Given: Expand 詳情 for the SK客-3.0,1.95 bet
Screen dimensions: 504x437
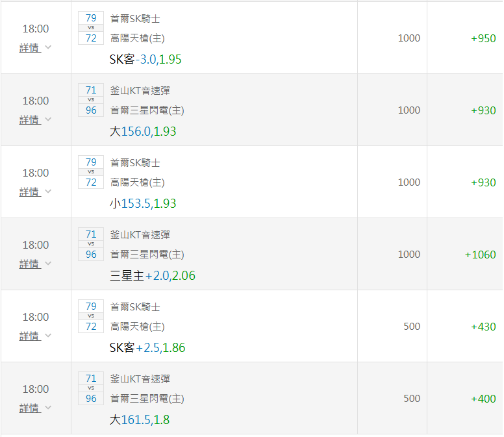Looking at the screenshot, I should [x=35, y=47].
